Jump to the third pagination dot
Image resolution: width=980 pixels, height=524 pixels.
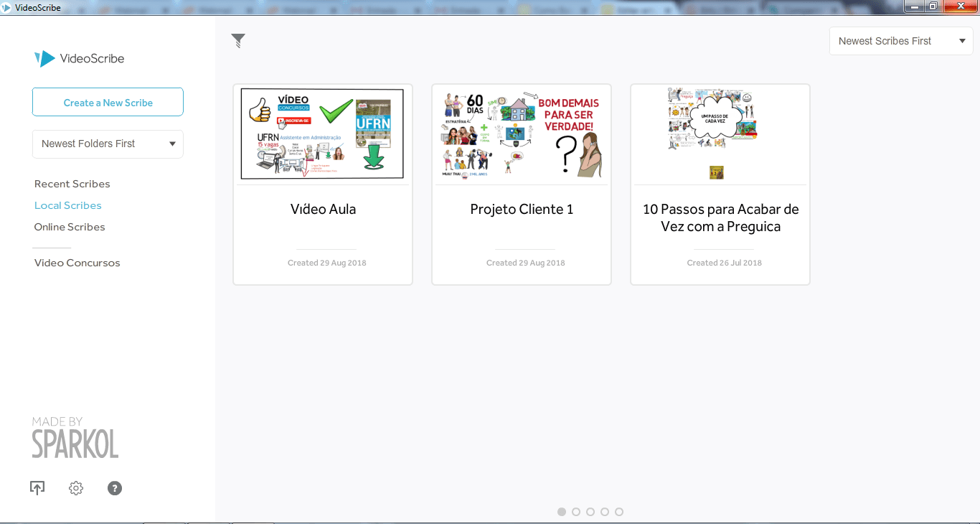pyautogui.click(x=590, y=512)
